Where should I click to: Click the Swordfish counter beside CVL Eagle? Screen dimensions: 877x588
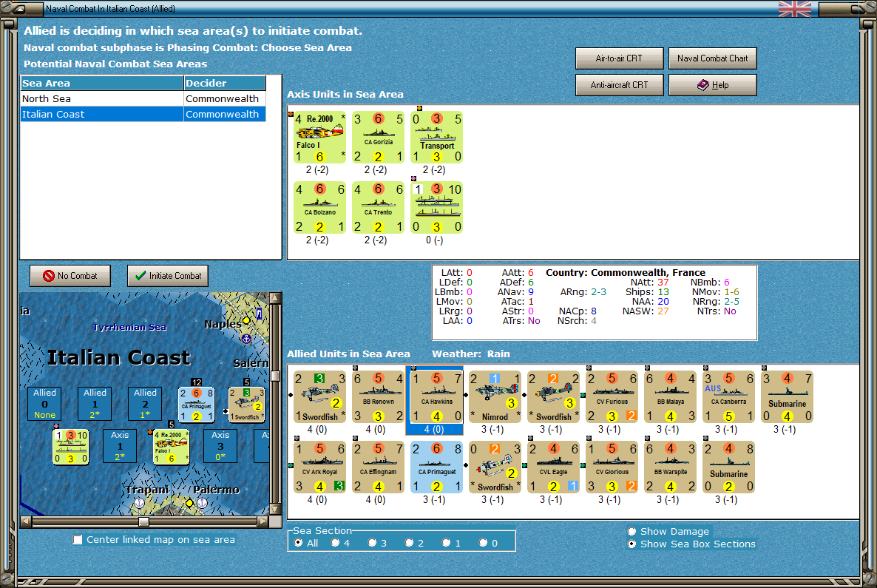495,467
